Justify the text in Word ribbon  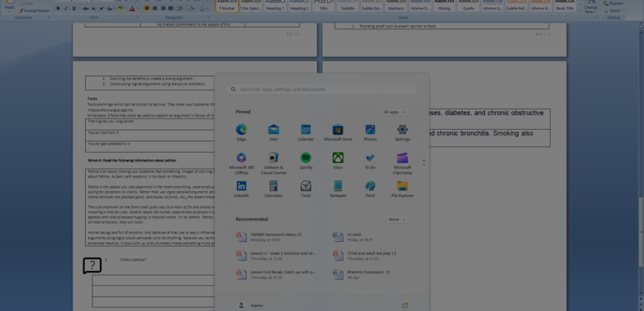pyautogui.click(x=170, y=8)
